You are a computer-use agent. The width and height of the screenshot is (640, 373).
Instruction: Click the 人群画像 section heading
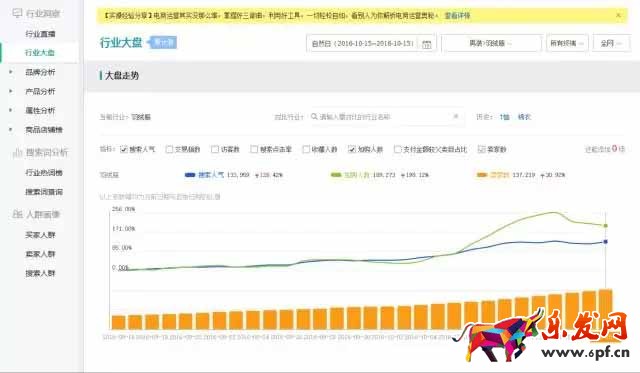point(43,214)
